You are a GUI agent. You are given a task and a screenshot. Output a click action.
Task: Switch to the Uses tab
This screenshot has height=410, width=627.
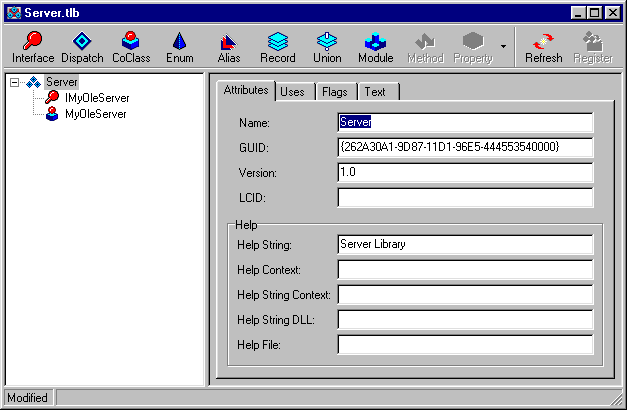click(x=292, y=92)
